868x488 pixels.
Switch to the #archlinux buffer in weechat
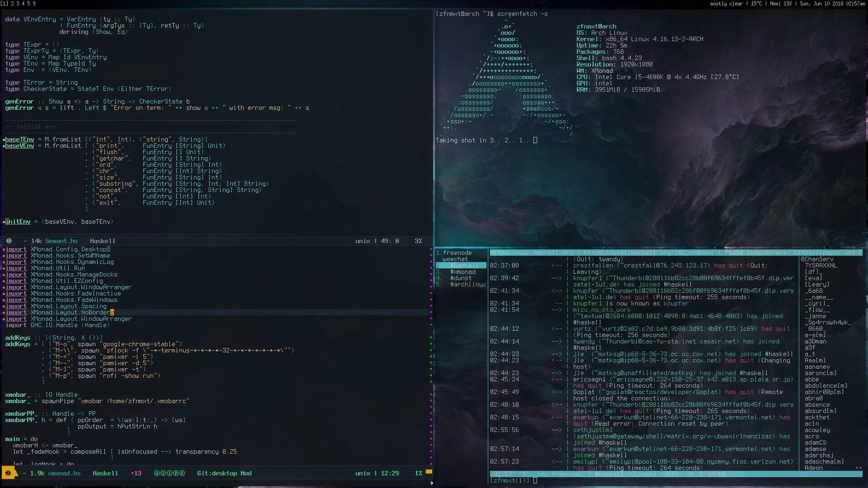pyautogui.click(x=468, y=285)
